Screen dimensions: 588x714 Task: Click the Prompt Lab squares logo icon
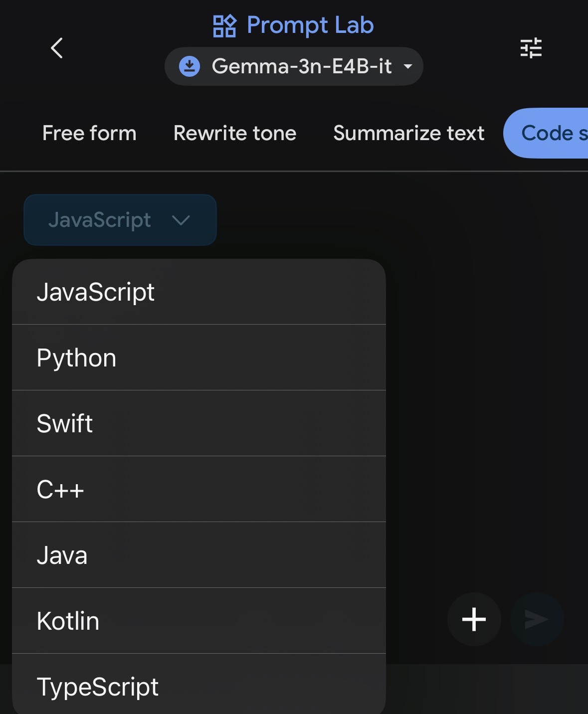(x=224, y=26)
